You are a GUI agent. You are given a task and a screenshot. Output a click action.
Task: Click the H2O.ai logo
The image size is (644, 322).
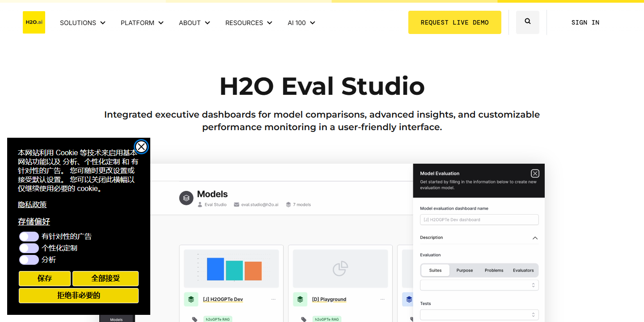tap(34, 22)
